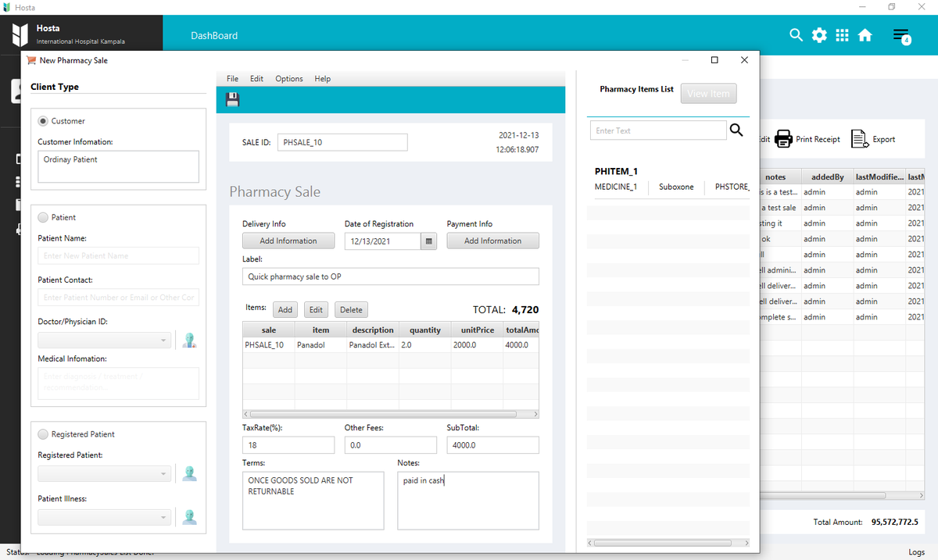938x560 pixels.
Task: Select the Patient radio button
Action: click(44, 217)
